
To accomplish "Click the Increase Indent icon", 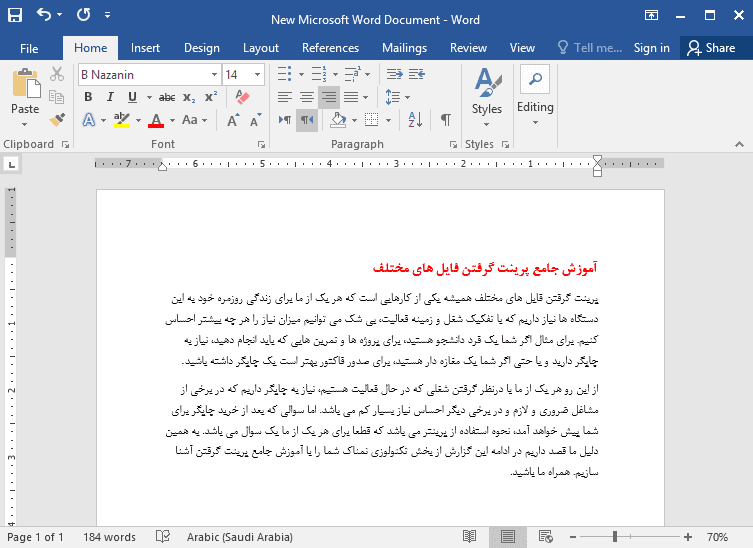I will point(417,74).
